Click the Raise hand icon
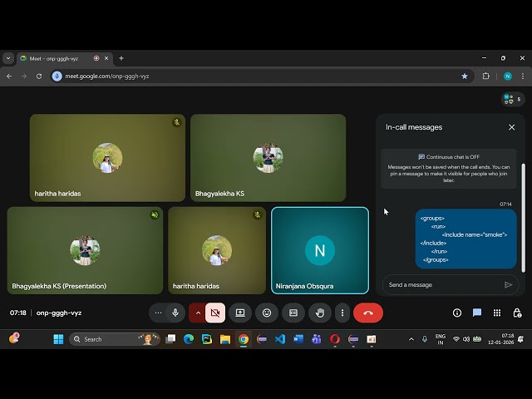Viewport: 532px width, 399px height. (320, 313)
